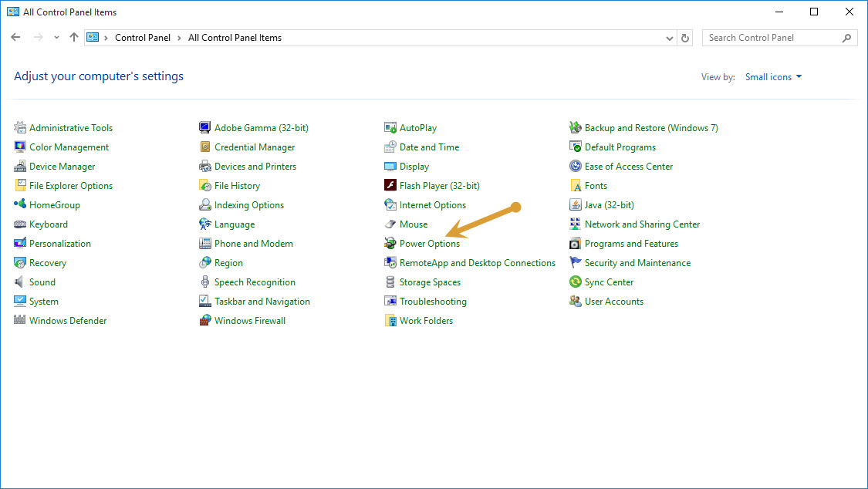Click the Storage Spaces icon
Viewport: 868px width, 489px height.
point(390,282)
